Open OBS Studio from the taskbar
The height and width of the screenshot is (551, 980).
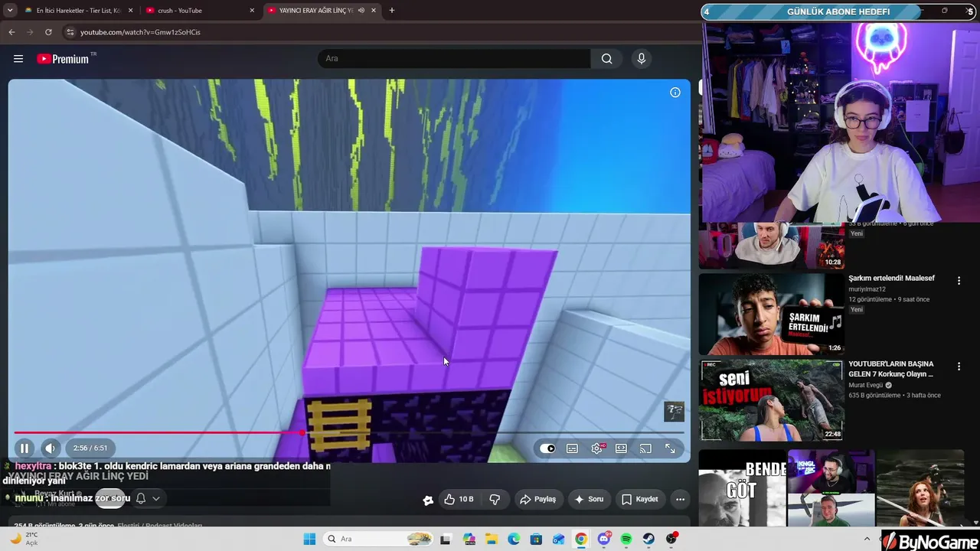pos(671,539)
